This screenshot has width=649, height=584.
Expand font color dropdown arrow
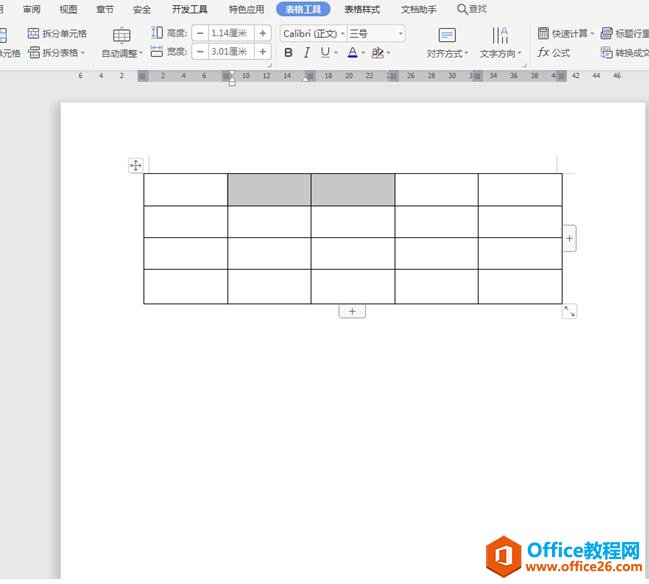tap(363, 53)
